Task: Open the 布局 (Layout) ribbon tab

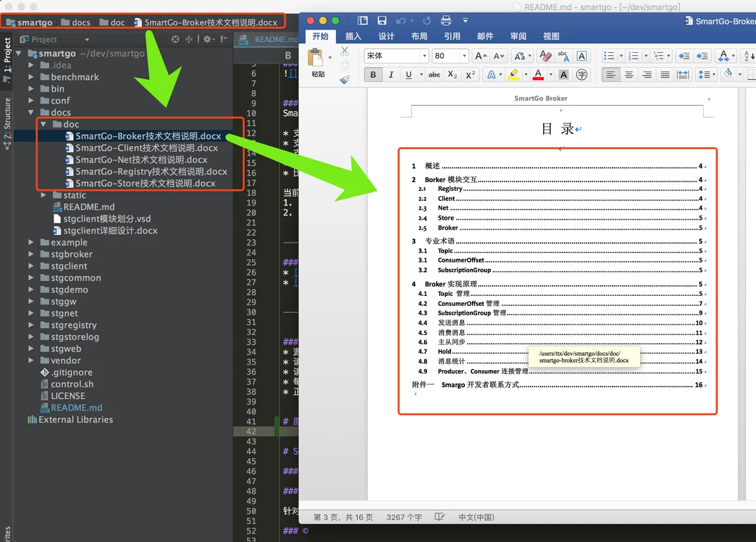Action: coord(419,37)
